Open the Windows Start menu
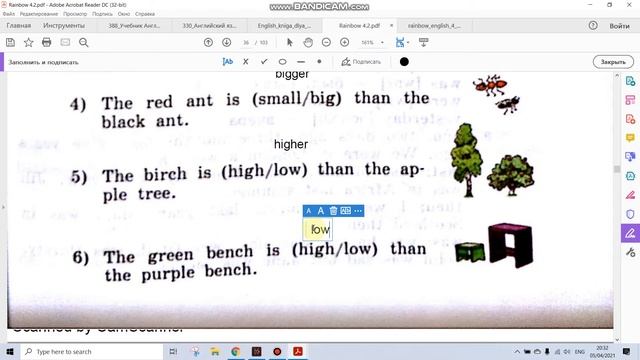The height and width of the screenshot is (360, 640). click(x=10, y=351)
